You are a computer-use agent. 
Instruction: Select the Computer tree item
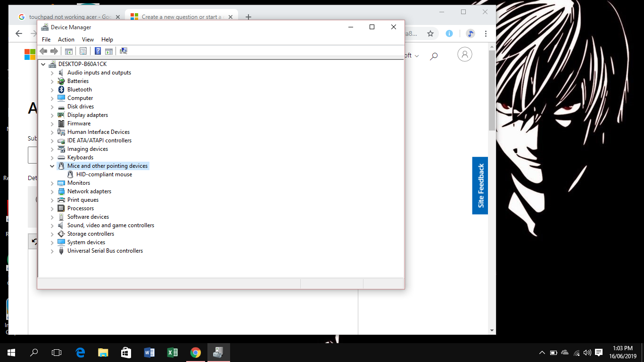point(80,98)
